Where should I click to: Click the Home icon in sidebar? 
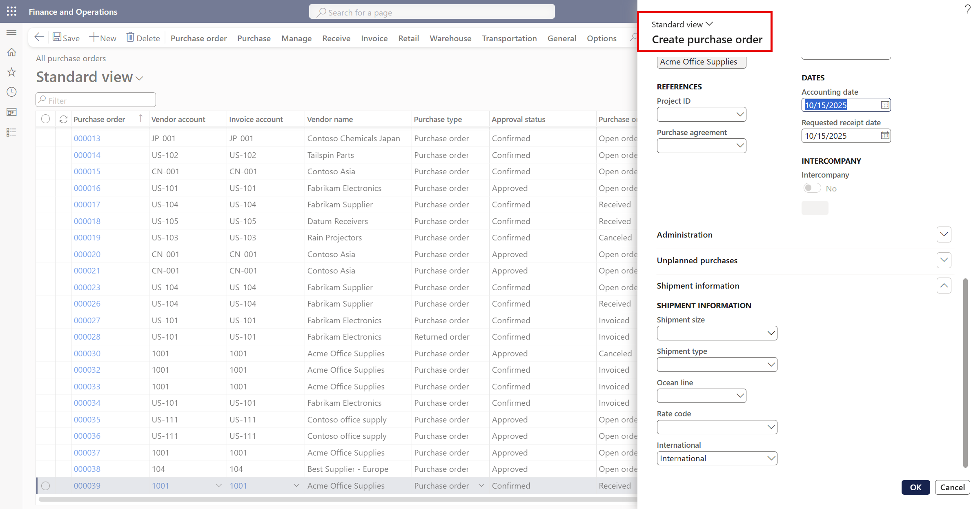11,52
